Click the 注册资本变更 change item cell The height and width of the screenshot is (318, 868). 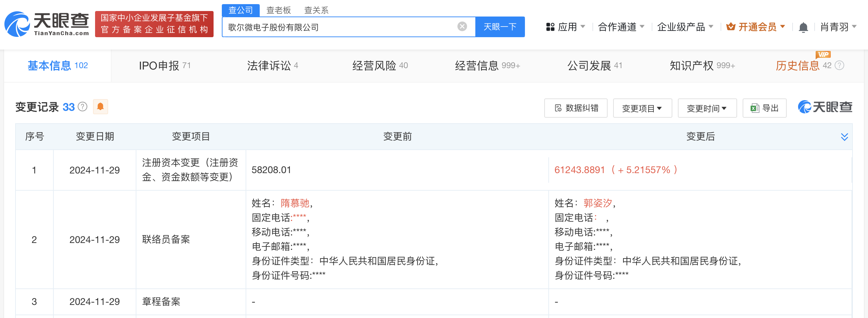[190, 170]
